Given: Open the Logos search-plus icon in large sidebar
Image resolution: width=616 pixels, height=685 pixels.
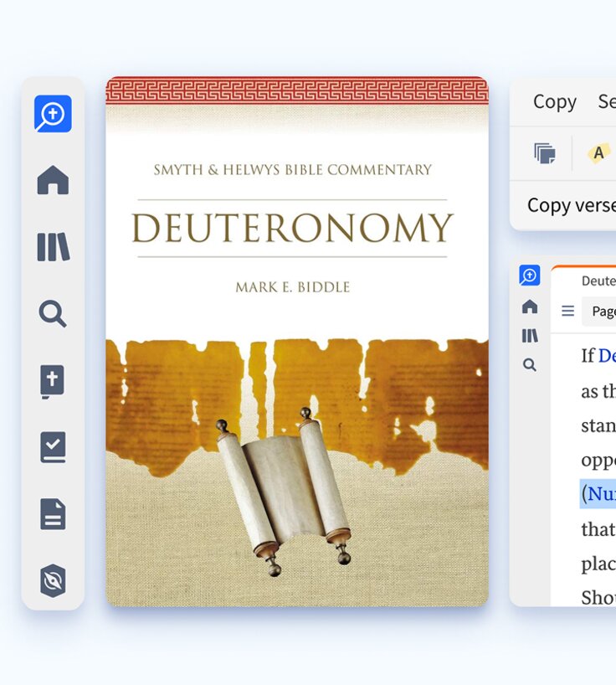Looking at the screenshot, I should 53,114.
